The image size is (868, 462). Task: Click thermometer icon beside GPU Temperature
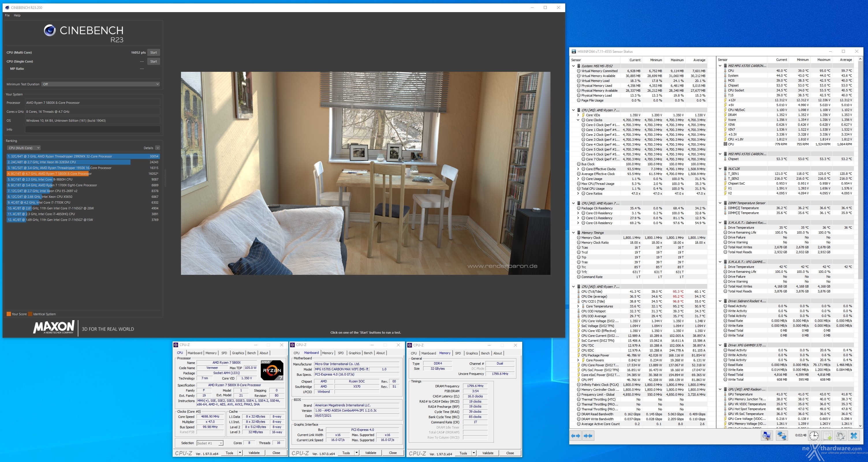pos(725,394)
